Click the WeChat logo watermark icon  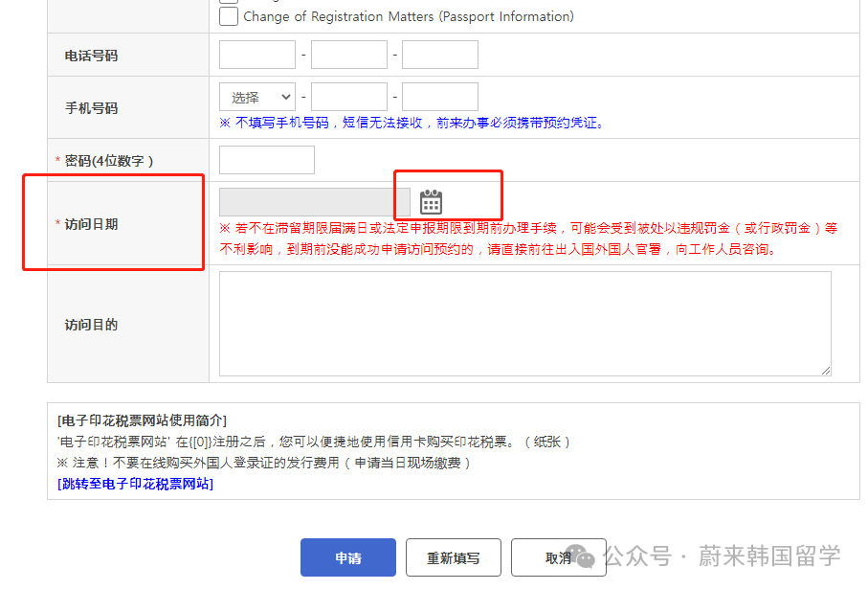coord(585,556)
